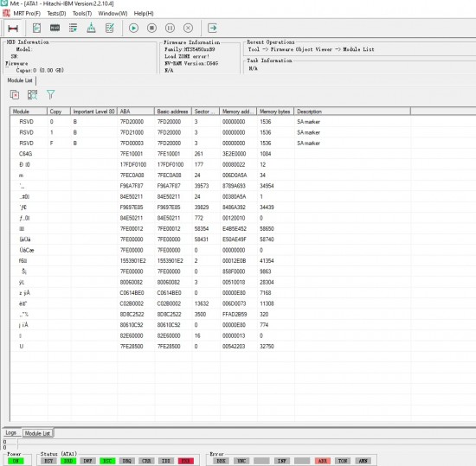Click the clear list icon with red X
This screenshot has width=476, height=466.
click(x=15, y=95)
